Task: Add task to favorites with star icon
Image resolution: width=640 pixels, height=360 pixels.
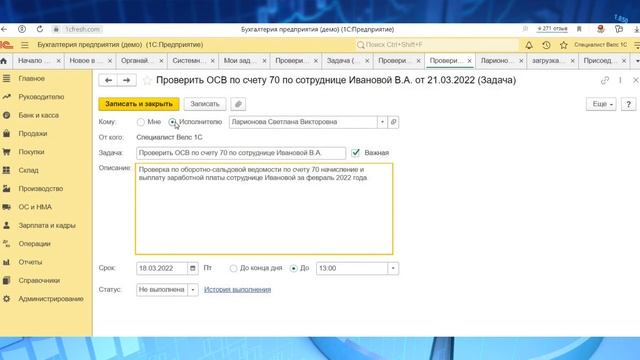Action: 147,80
